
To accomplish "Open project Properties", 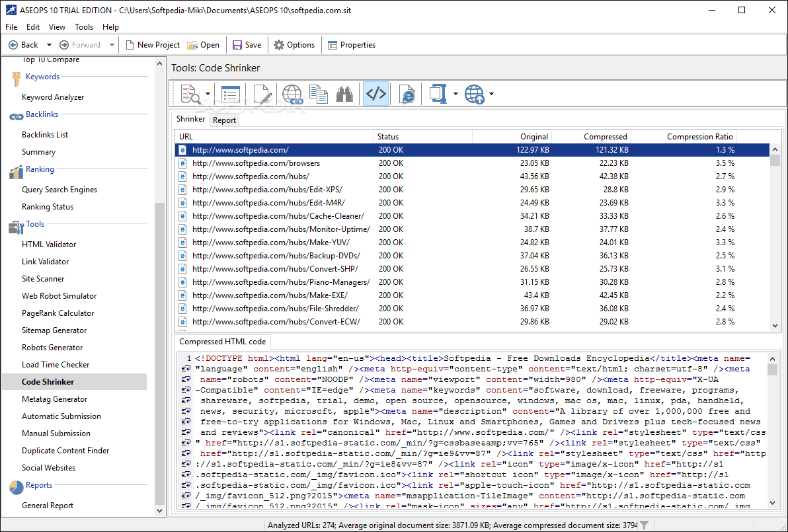I will coord(351,45).
